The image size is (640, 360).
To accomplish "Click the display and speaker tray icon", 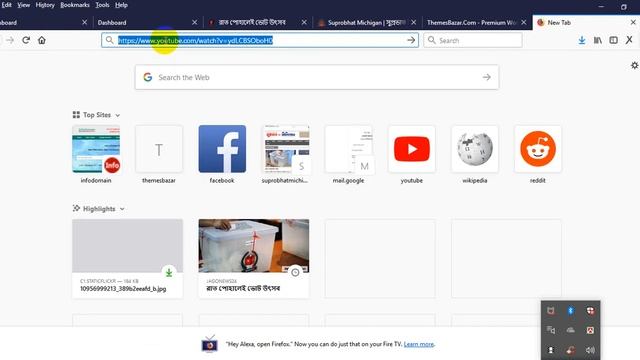I will click(x=551, y=330).
